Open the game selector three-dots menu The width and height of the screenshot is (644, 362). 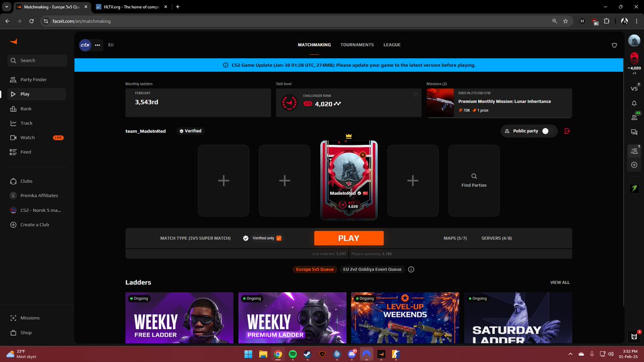(x=98, y=45)
